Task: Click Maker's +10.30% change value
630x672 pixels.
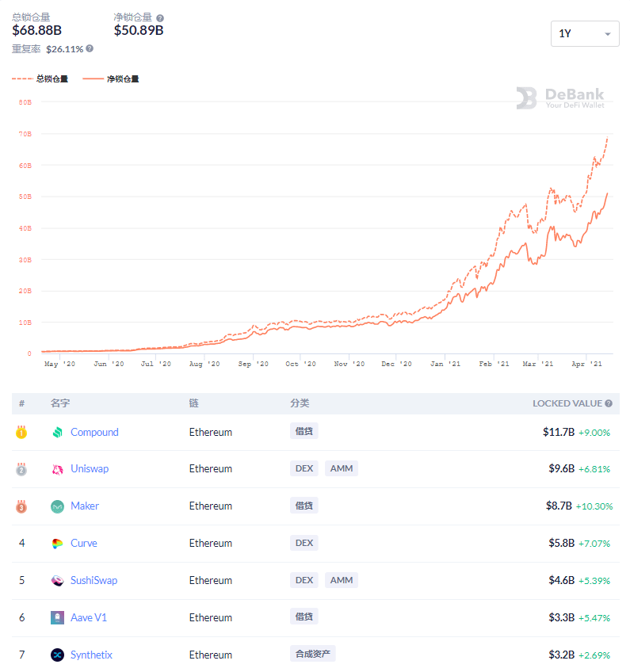Action: click(x=594, y=506)
